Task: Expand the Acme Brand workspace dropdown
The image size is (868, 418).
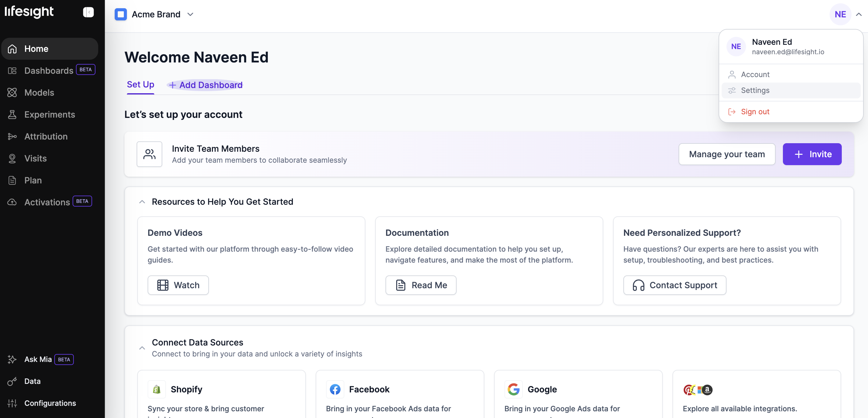Action: tap(190, 14)
